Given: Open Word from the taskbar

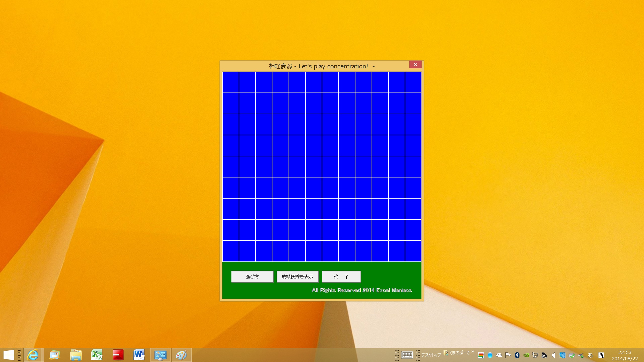Looking at the screenshot, I should click(x=139, y=355).
